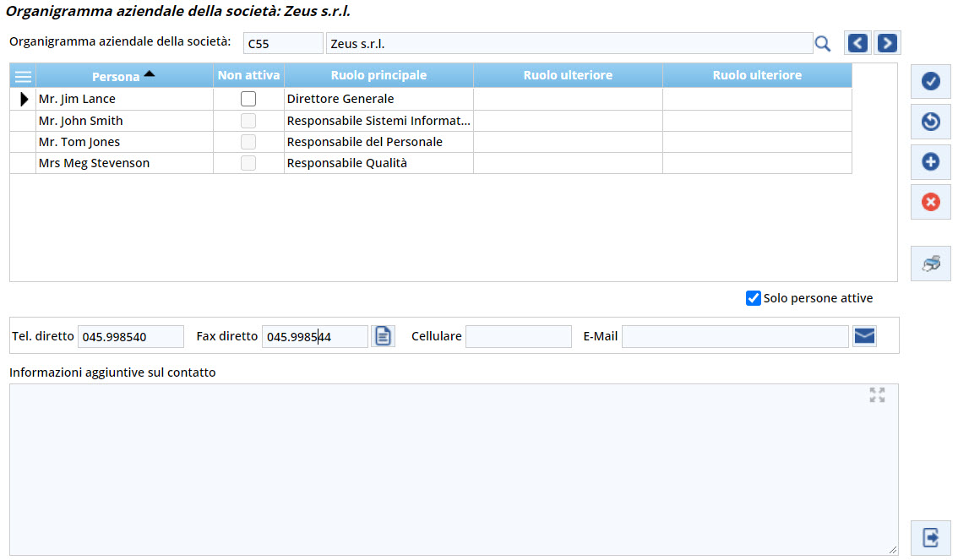Undo changes with the circular arrow button
The width and height of the screenshot is (958, 560).
coord(930,122)
